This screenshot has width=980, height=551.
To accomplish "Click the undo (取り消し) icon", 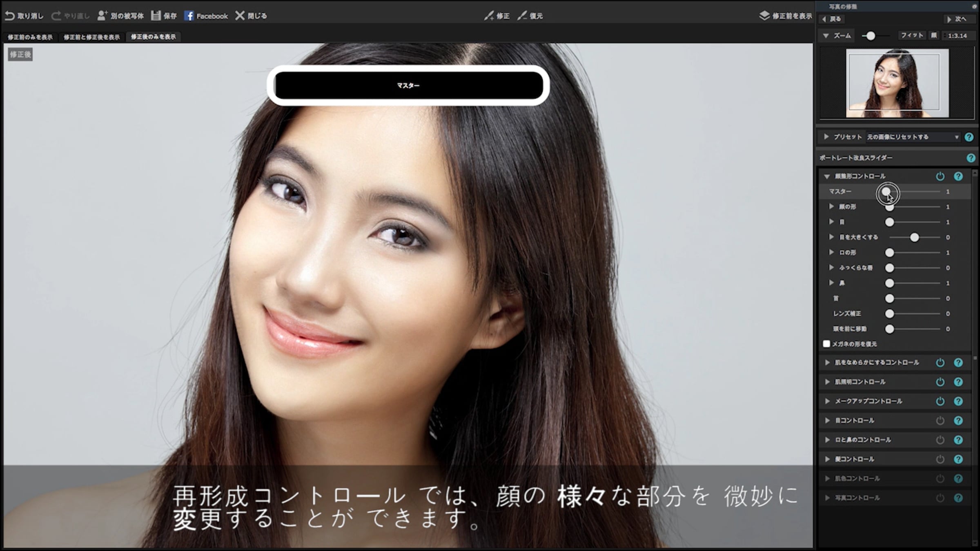I will [10, 16].
